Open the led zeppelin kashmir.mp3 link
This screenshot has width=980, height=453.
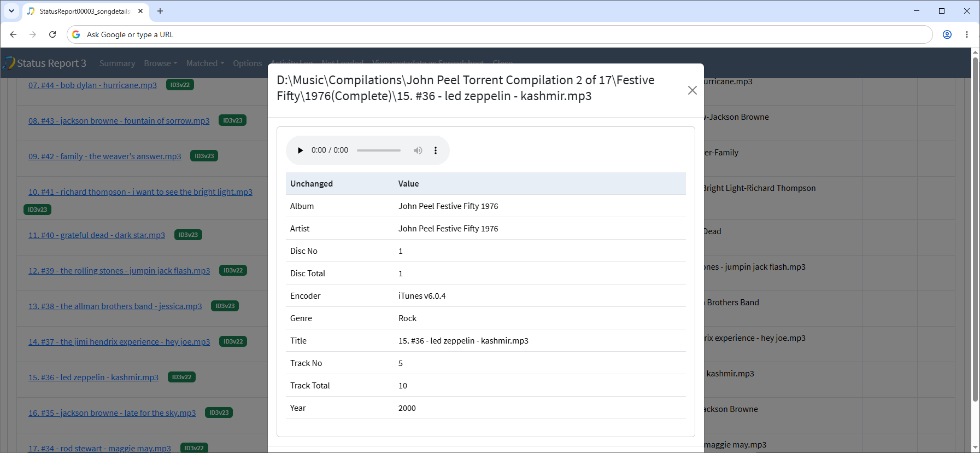93,377
